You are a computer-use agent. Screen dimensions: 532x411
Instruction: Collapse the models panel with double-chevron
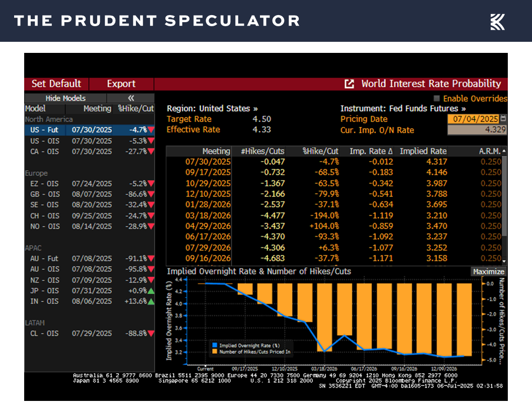(x=130, y=98)
